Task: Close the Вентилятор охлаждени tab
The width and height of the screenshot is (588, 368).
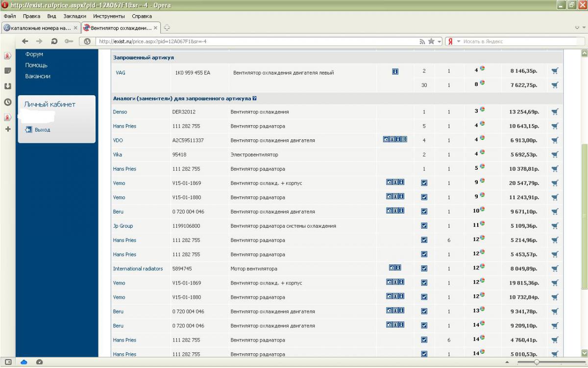Action: (156, 28)
